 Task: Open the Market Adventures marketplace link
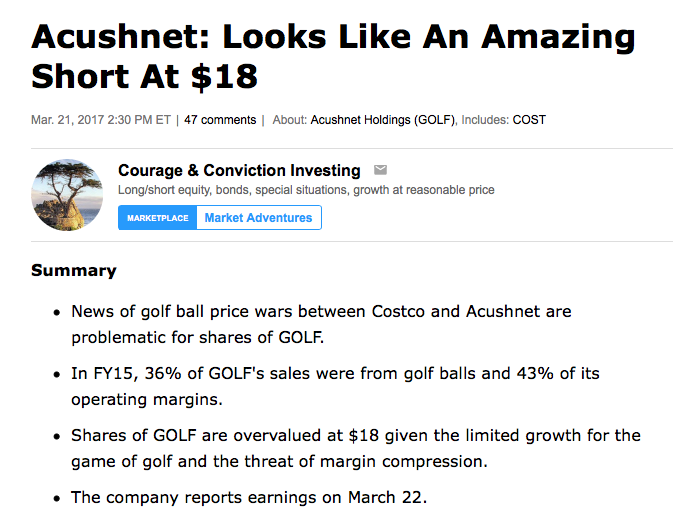(x=258, y=218)
